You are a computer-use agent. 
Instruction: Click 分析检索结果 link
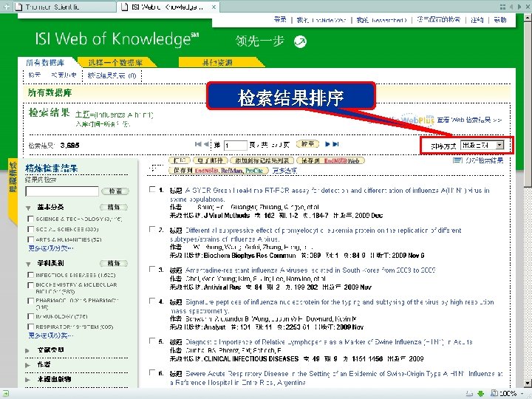tap(484, 160)
